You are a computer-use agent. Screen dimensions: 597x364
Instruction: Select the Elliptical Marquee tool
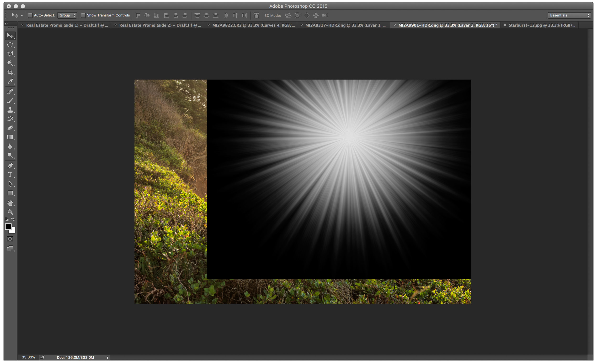coord(10,45)
